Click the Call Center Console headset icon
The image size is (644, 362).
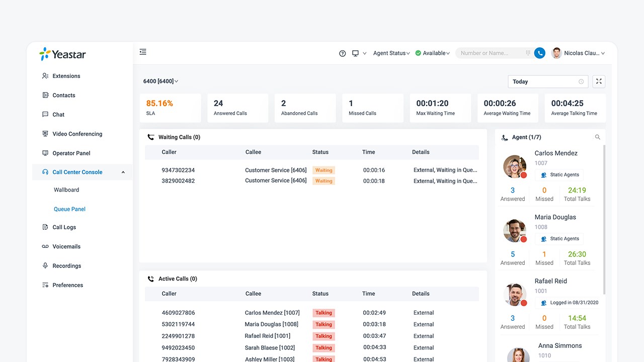pyautogui.click(x=45, y=172)
